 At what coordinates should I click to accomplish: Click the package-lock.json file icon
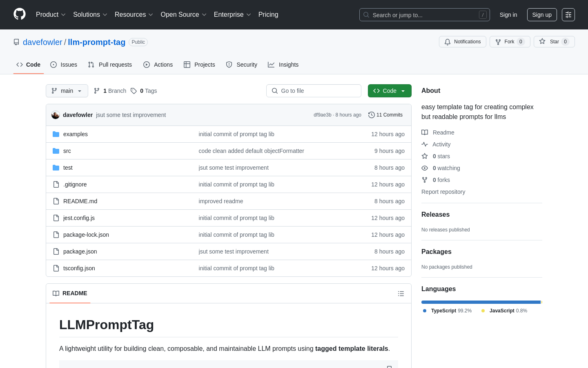pyautogui.click(x=56, y=235)
